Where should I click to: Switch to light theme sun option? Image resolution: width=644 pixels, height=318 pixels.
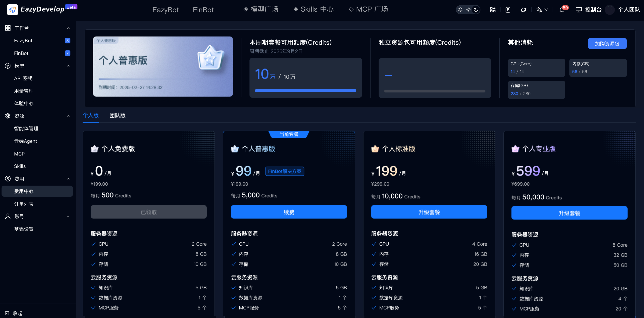coord(468,10)
